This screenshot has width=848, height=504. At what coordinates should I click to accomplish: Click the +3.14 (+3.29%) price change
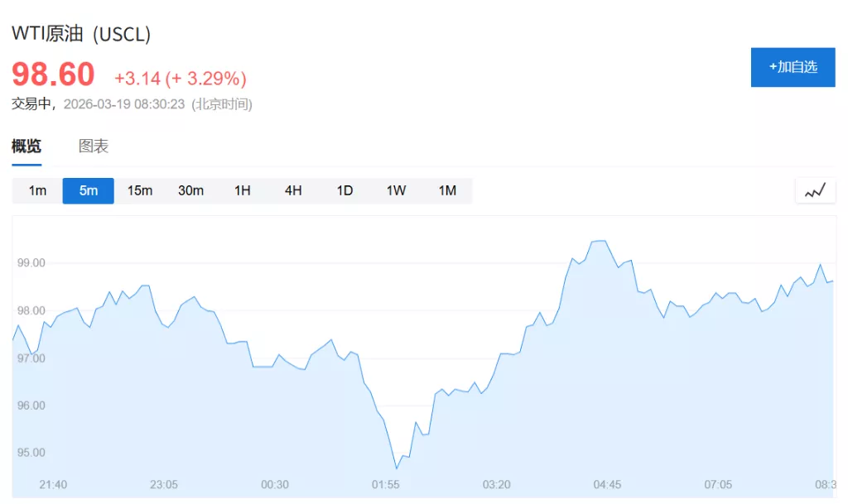[x=181, y=79]
